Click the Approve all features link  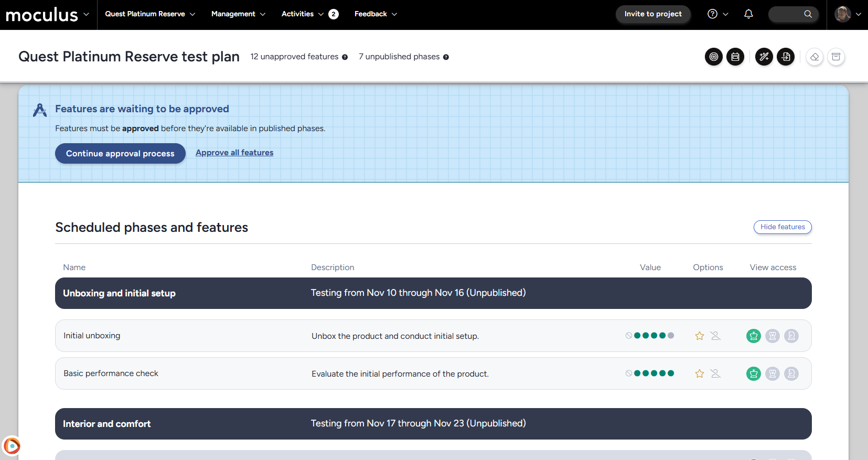coord(234,153)
